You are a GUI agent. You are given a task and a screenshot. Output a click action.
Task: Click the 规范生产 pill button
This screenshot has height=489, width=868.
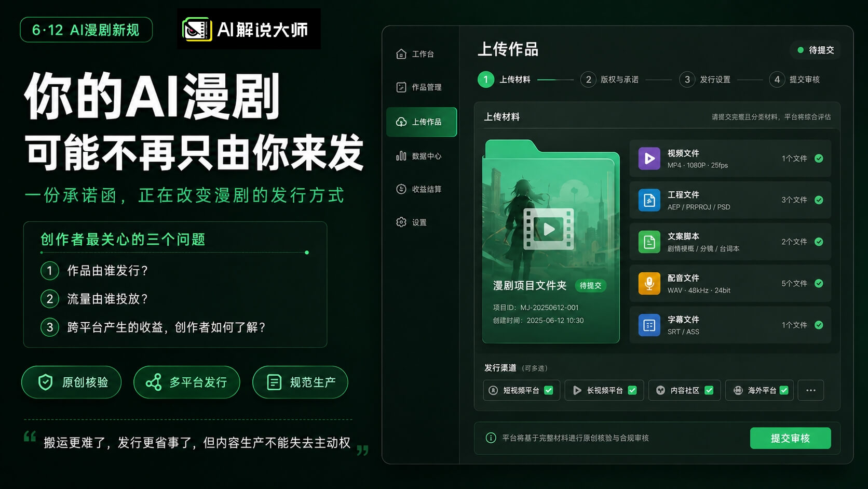[300, 382]
